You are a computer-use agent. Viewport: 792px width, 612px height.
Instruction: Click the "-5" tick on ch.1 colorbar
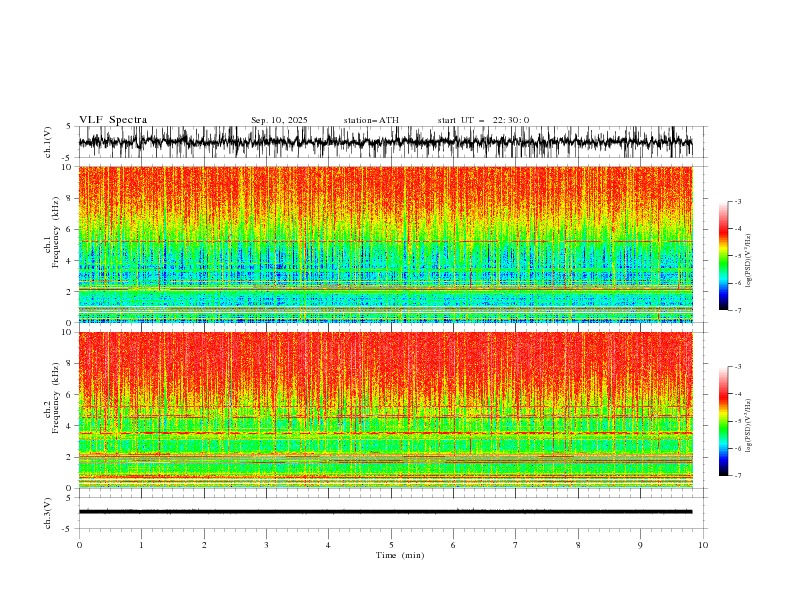coord(738,256)
